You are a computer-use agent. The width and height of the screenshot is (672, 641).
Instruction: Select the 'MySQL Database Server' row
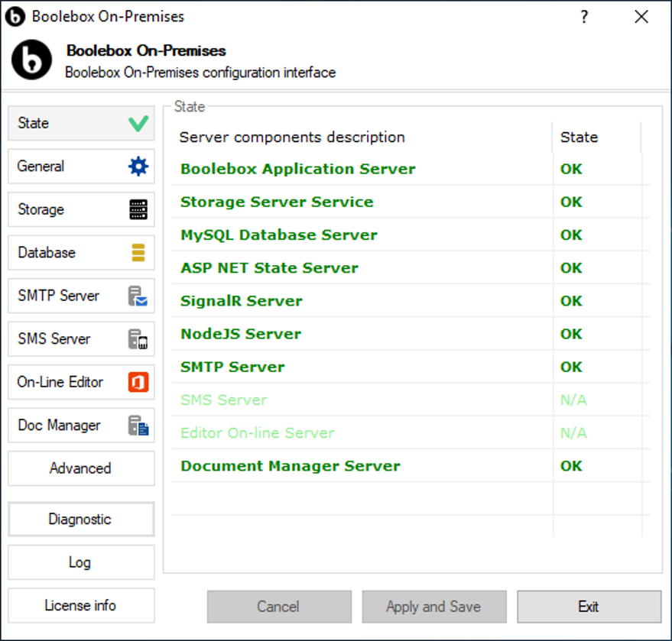point(411,235)
